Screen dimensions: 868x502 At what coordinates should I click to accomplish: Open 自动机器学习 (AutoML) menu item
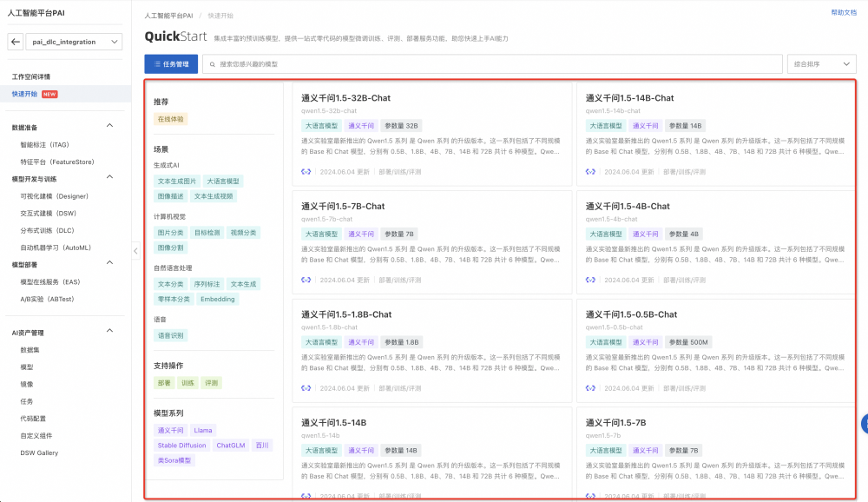tap(56, 248)
